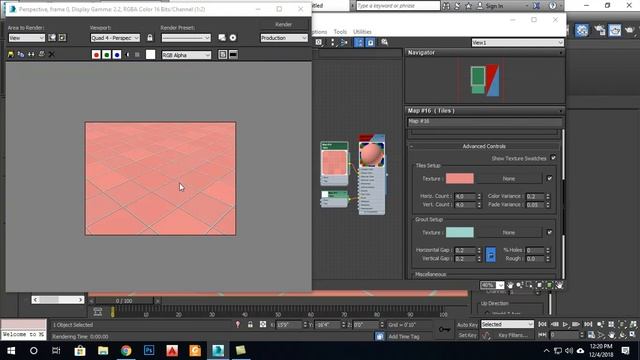Open Environment and Effects dialog icon

[233, 38]
